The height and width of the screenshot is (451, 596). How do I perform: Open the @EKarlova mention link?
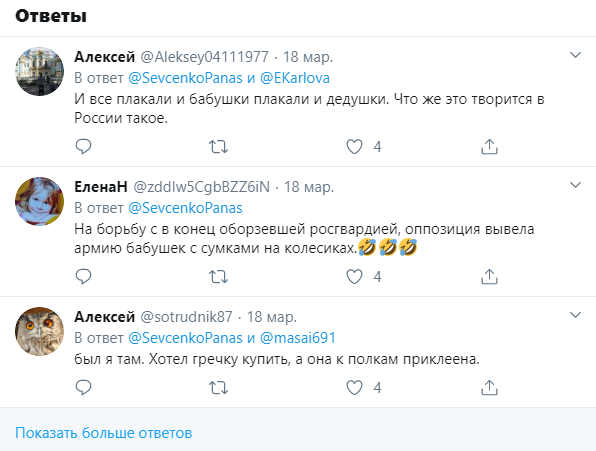tap(295, 78)
